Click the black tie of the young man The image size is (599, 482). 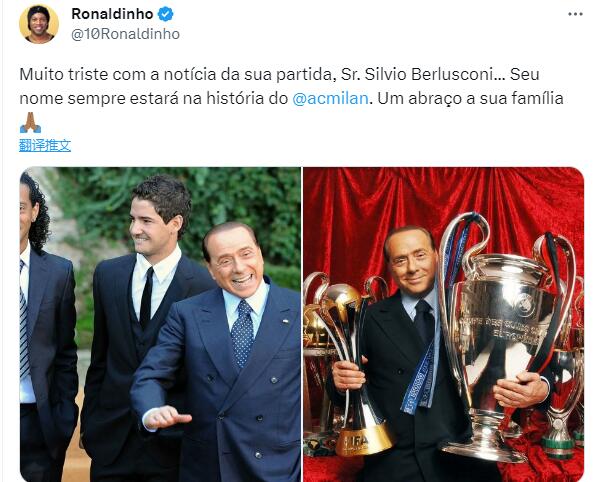(x=146, y=298)
